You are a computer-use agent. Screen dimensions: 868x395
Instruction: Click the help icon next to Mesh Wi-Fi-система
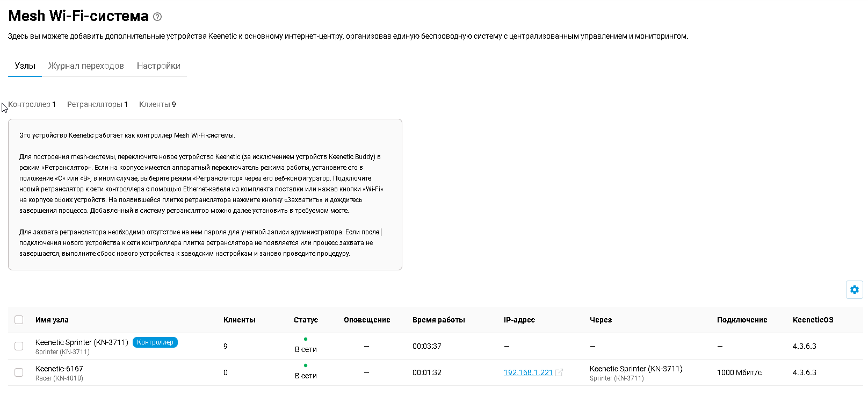157,17
